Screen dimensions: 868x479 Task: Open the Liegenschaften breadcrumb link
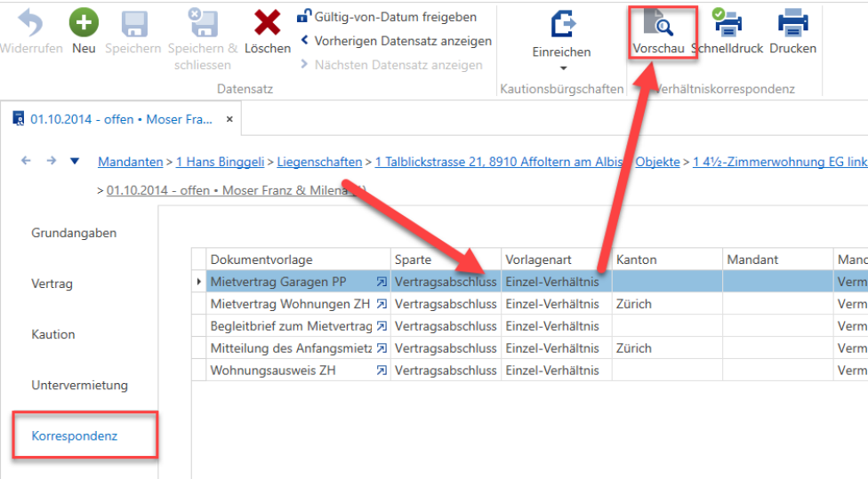coord(319,162)
